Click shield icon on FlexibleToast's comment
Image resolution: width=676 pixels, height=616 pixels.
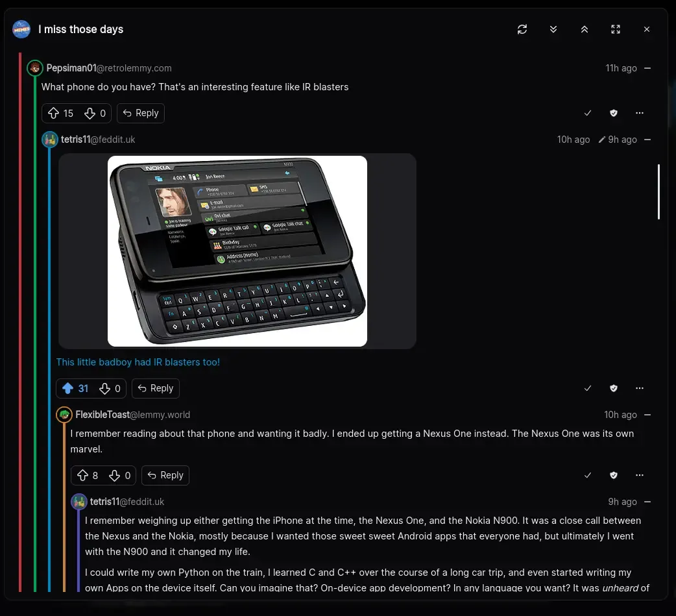pos(614,475)
